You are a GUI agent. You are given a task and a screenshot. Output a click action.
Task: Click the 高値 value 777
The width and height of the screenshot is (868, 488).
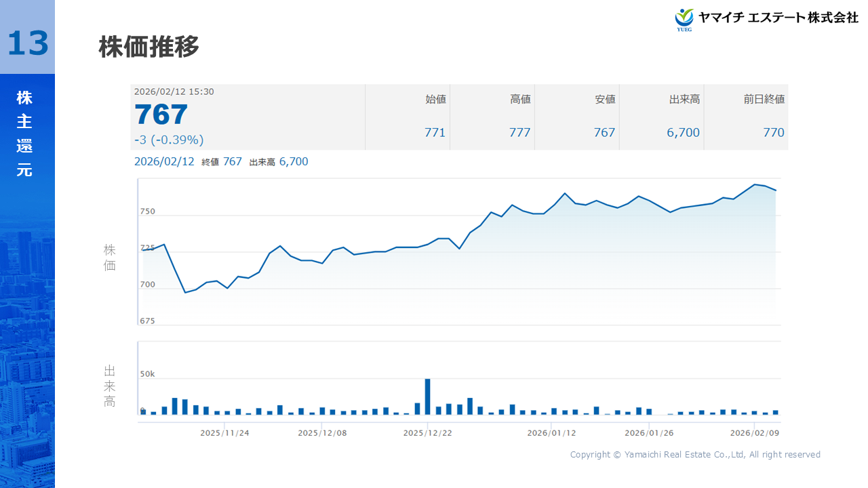coord(519,132)
